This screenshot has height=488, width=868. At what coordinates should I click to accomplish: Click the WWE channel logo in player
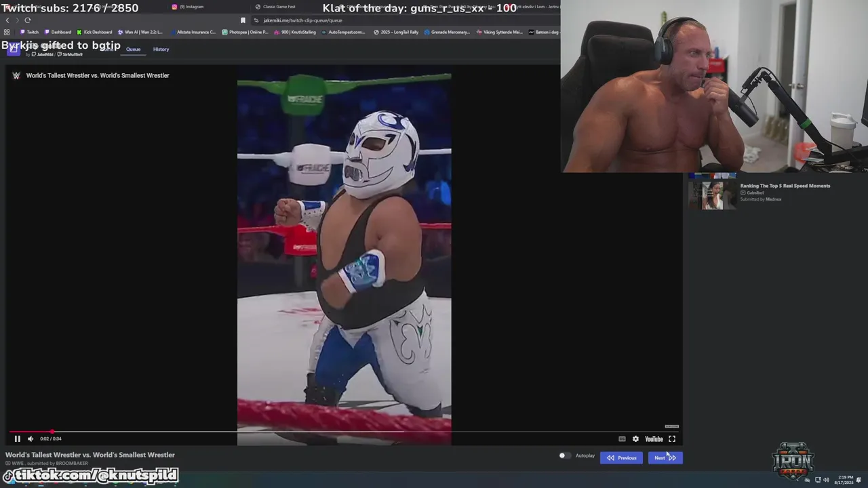click(x=16, y=75)
